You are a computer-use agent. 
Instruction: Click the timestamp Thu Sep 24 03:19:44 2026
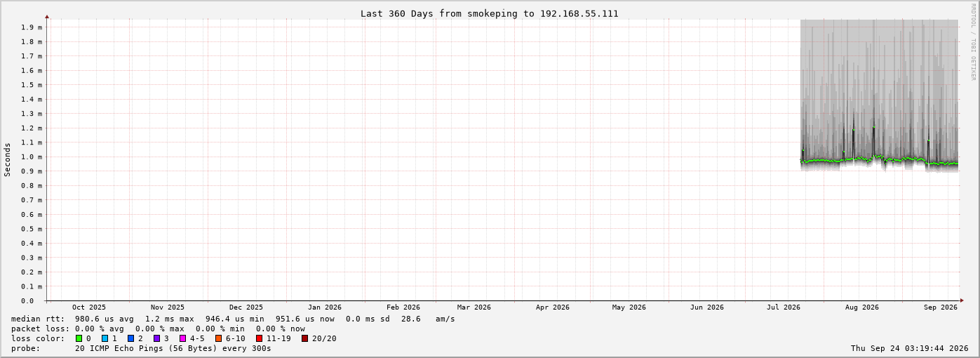coord(910,348)
